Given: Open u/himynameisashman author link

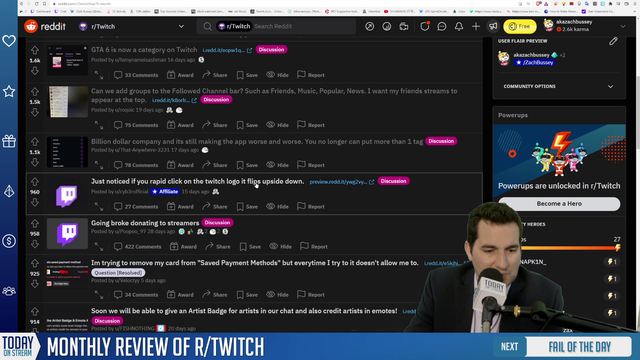Looking at the screenshot, I should pos(140,60).
